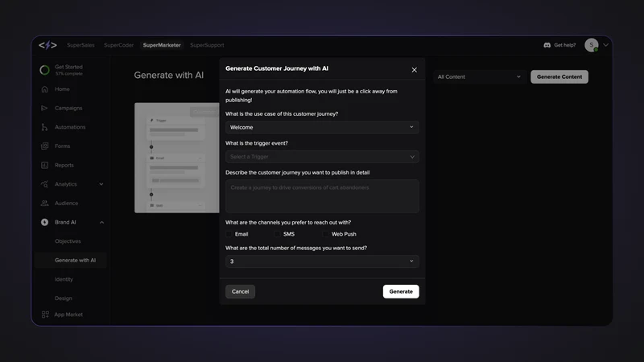Switch to the SuperCoder tab
The height and width of the screenshot is (362, 644).
[x=118, y=45]
